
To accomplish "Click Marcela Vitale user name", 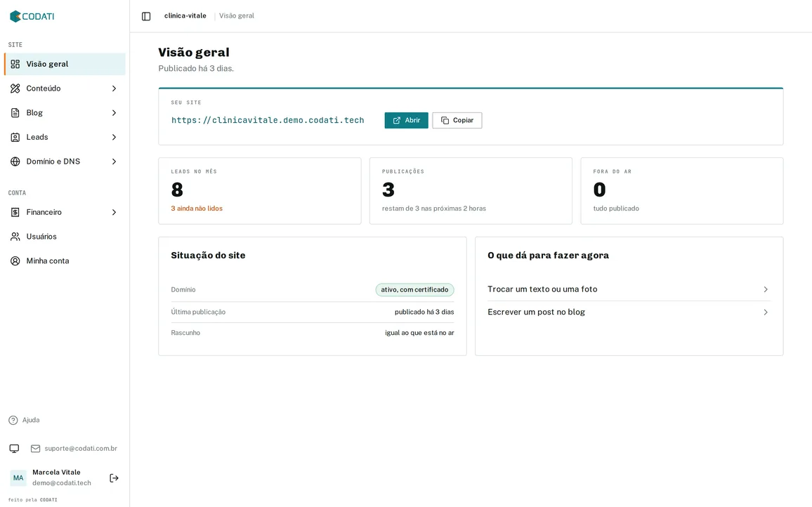I will click(x=56, y=473).
